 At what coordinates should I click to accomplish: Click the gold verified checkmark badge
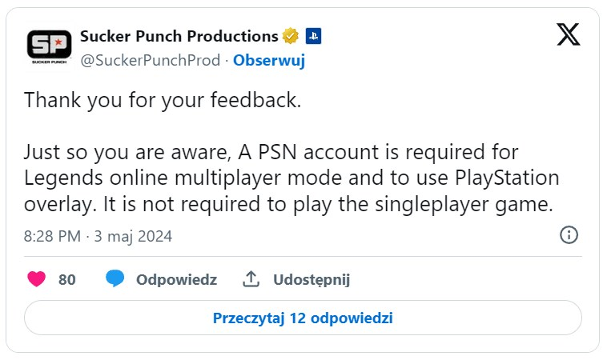(291, 37)
